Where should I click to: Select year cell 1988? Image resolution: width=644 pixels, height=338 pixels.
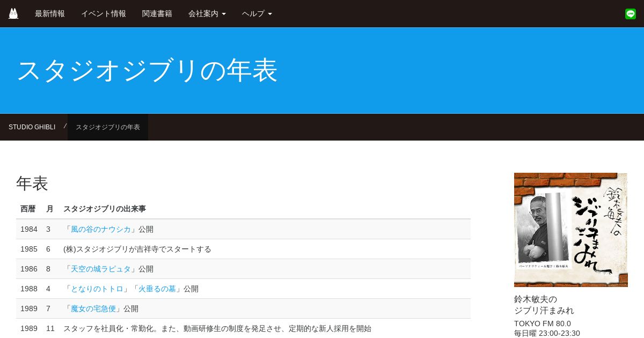[x=29, y=289]
